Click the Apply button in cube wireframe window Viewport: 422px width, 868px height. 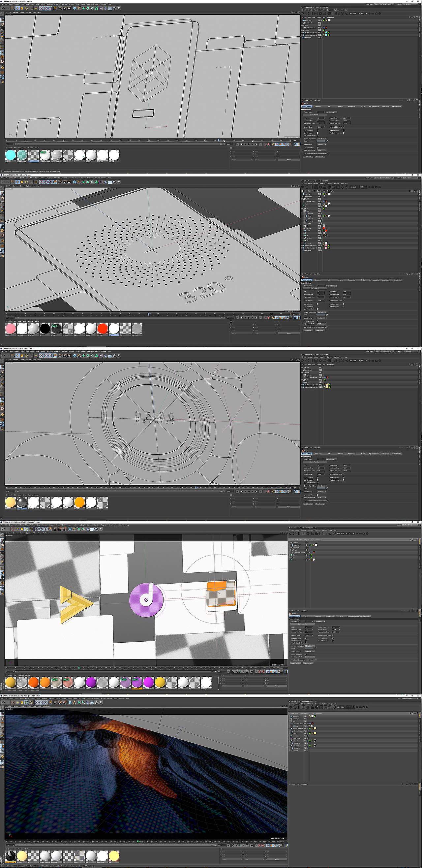(289, 160)
